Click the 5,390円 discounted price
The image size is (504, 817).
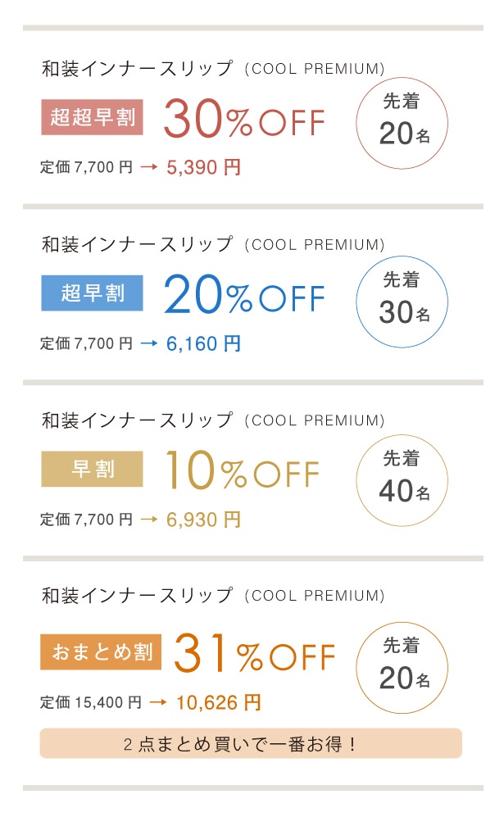pos(203,168)
